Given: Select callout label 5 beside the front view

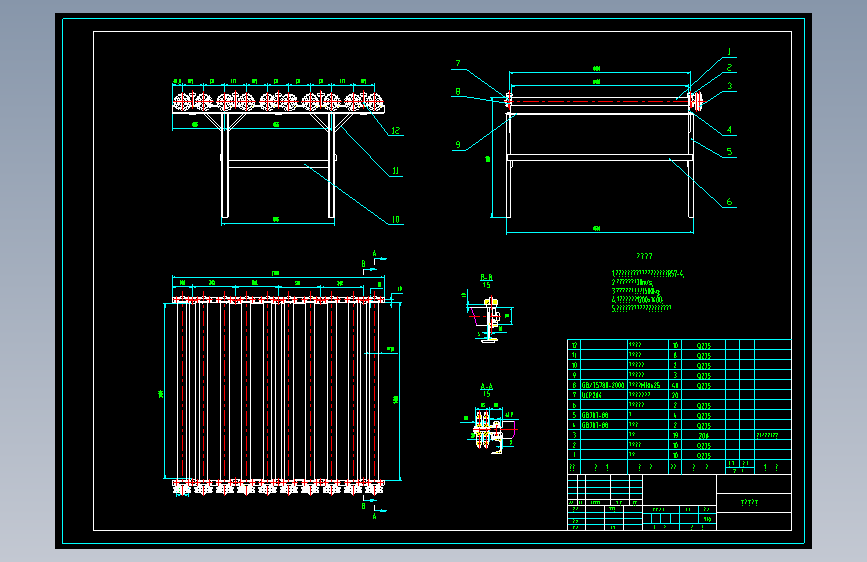Looking at the screenshot, I should pos(729,152).
